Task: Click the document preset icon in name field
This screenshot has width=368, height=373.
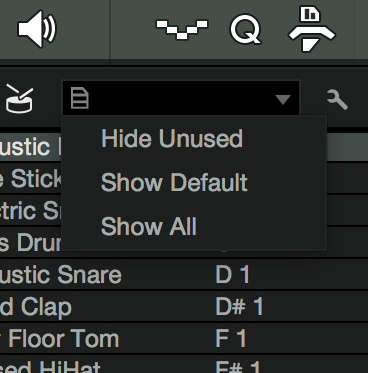Action: click(80, 98)
